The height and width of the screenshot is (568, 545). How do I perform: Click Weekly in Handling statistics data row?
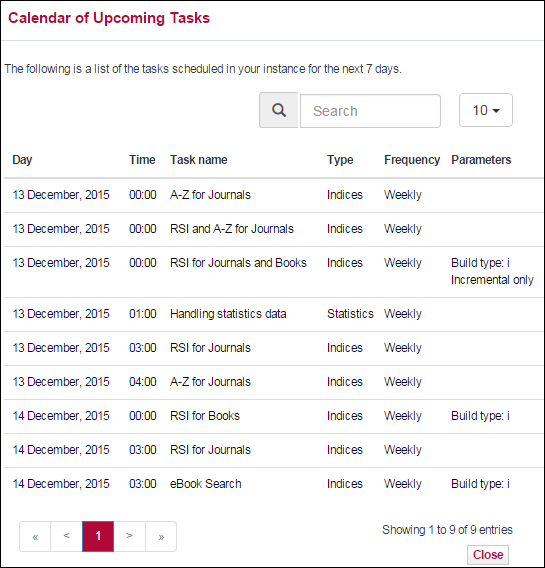(403, 314)
